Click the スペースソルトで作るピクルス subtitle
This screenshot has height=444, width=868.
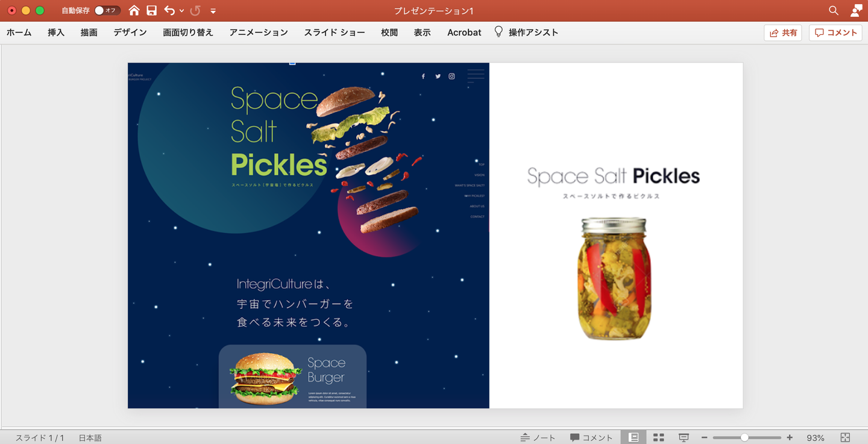[611, 196]
